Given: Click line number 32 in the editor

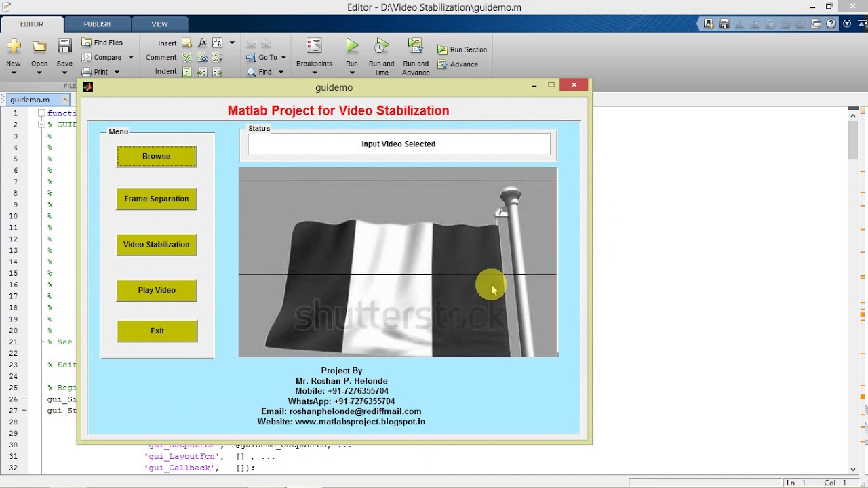Looking at the screenshot, I should click(x=14, y=468).
